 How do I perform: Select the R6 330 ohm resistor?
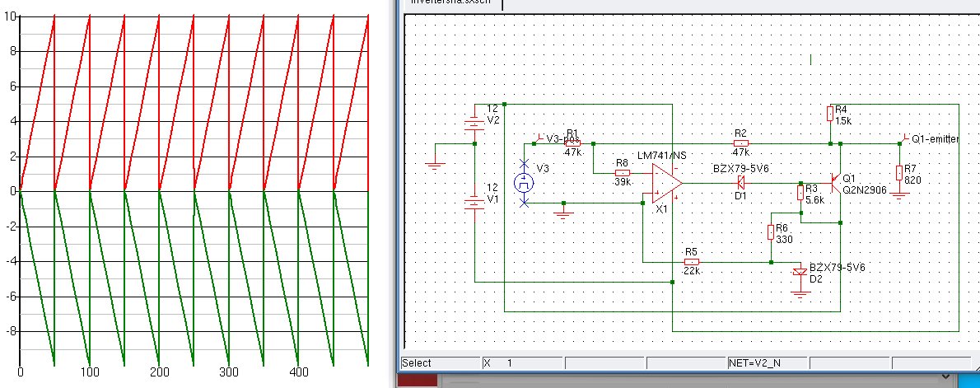point(771,231)
